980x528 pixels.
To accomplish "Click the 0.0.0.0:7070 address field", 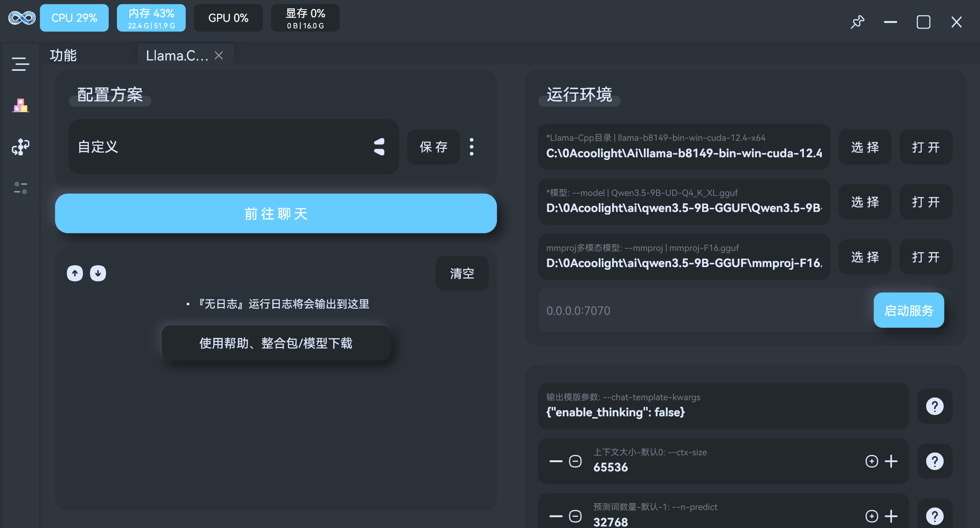I will (704, 310).
